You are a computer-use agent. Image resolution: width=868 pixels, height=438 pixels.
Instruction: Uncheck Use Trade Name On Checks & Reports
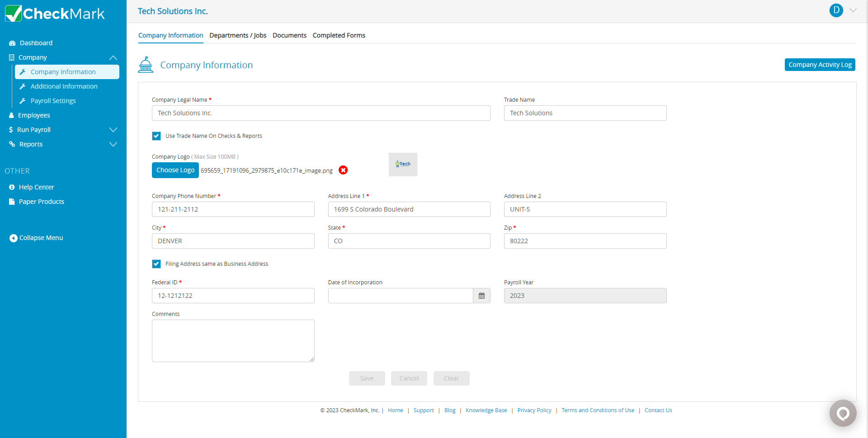pyautogui.click(x=156, y=136)
